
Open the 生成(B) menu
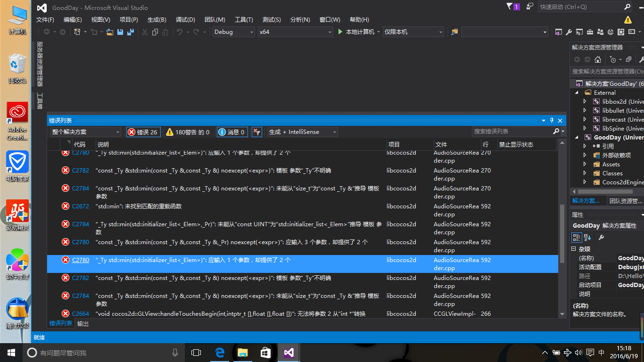click(x=157, y=20)
